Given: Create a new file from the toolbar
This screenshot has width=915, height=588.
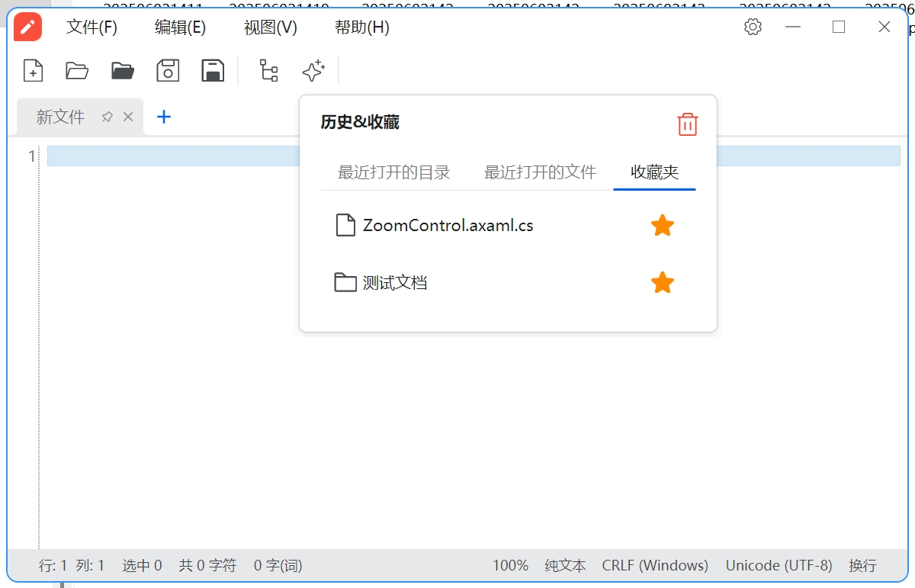Looking at the screenshot, I should pos(33,71).
